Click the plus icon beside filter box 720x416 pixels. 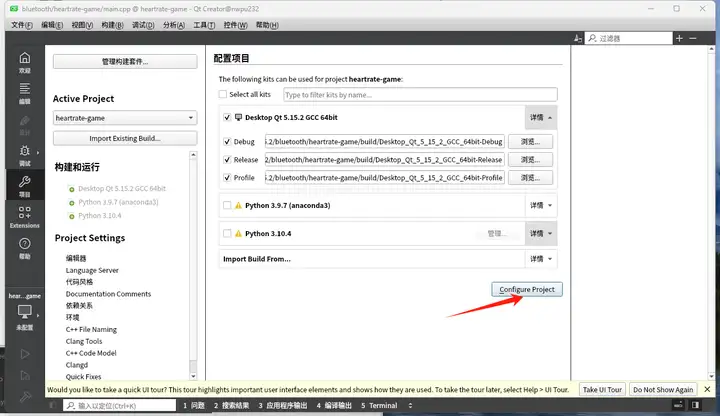pos(680,38)
